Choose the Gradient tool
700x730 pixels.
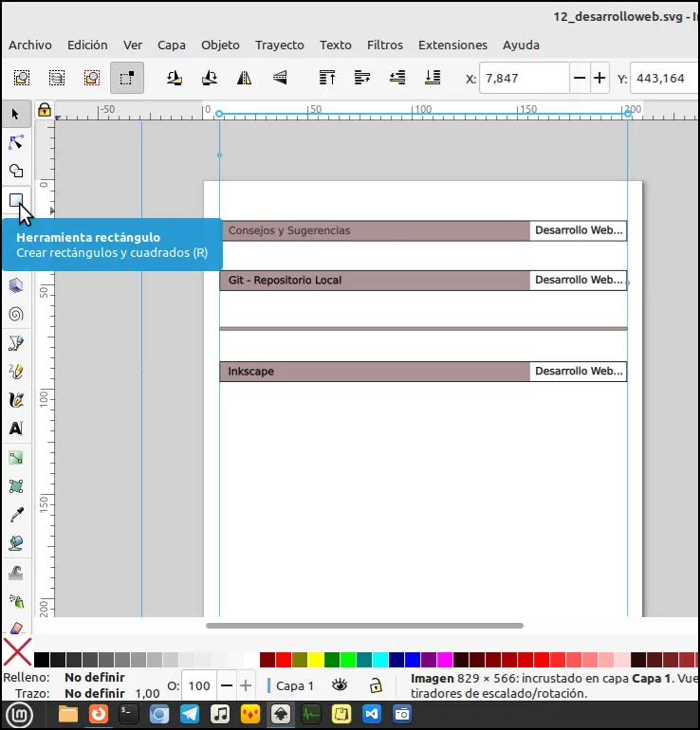click(16, 458)
